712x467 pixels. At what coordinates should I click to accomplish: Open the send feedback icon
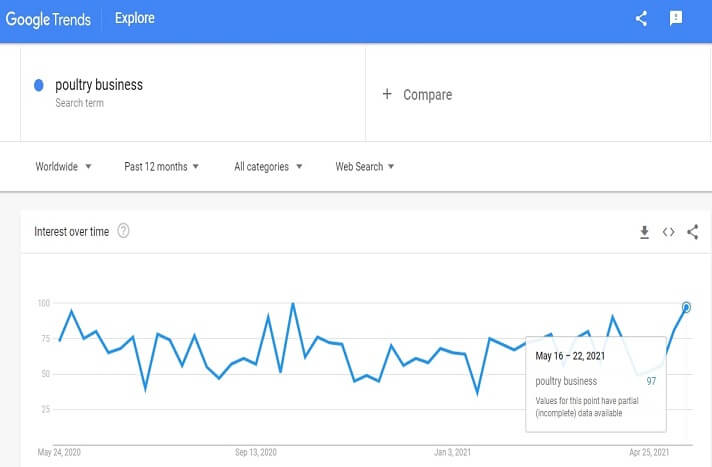point(676,19)
